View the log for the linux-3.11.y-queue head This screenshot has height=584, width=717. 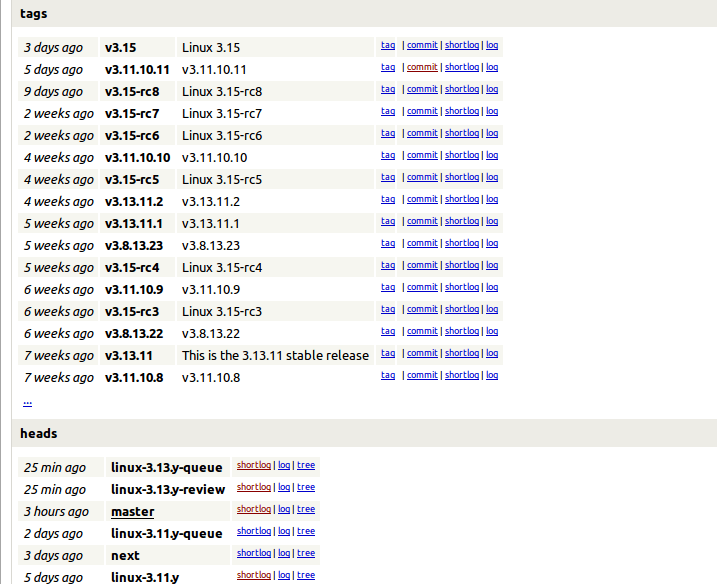click(x=284, y=531)
